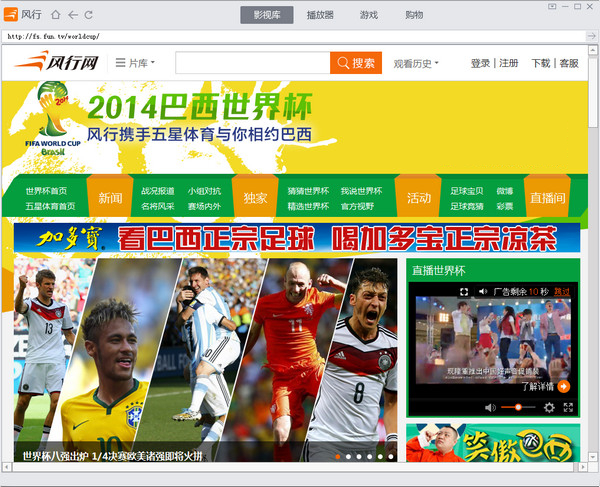
Task: Mute ad using top speaker icon
Action: [483, 292]
